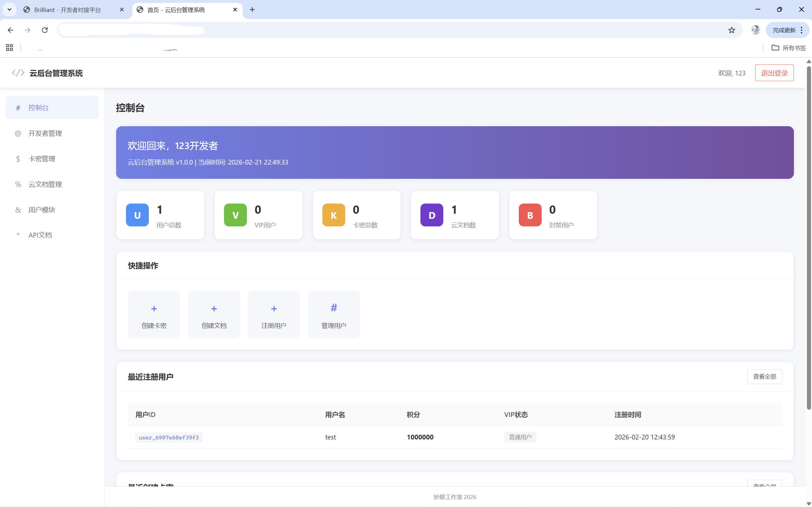812x507 pixels.
Task: Open the tab search dropdown arrow
Action: click(10, 10)
